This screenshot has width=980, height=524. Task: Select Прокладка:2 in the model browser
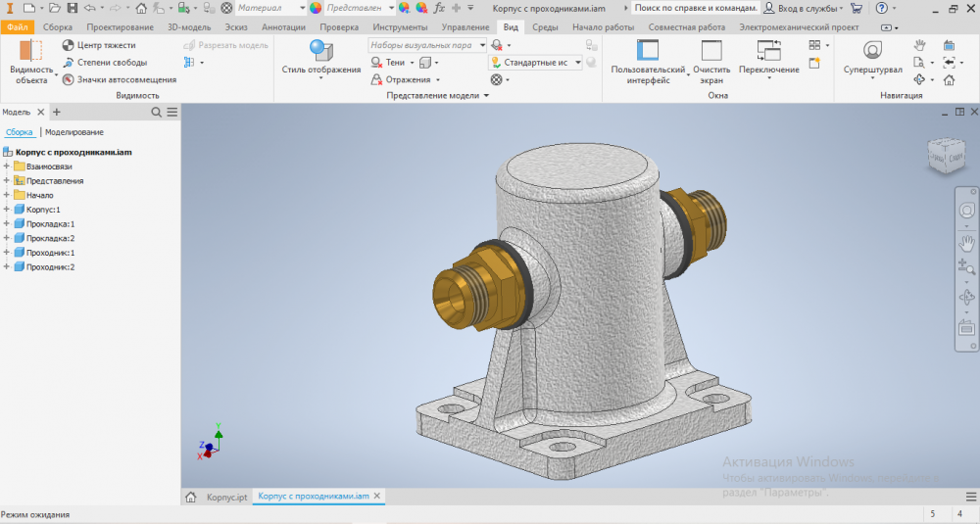[50, 238]
